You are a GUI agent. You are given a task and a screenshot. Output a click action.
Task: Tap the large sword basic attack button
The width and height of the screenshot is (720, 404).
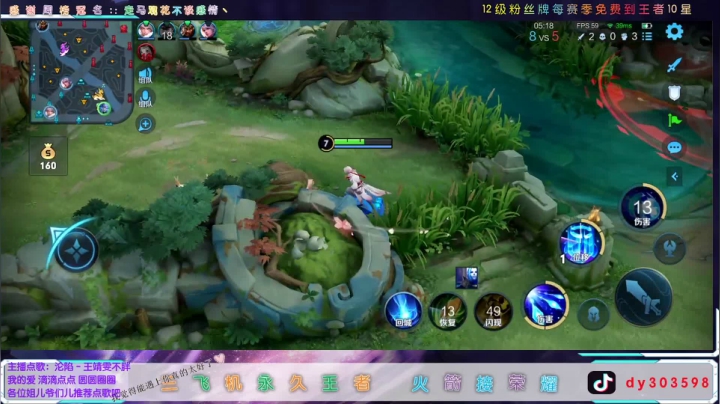[643, 297]
